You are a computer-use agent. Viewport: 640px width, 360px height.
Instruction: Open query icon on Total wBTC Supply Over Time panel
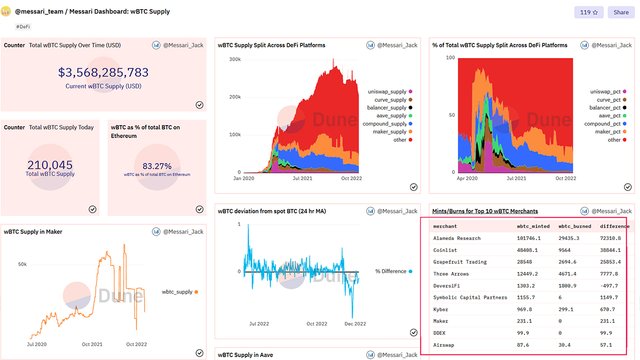[x=156, y=45]
